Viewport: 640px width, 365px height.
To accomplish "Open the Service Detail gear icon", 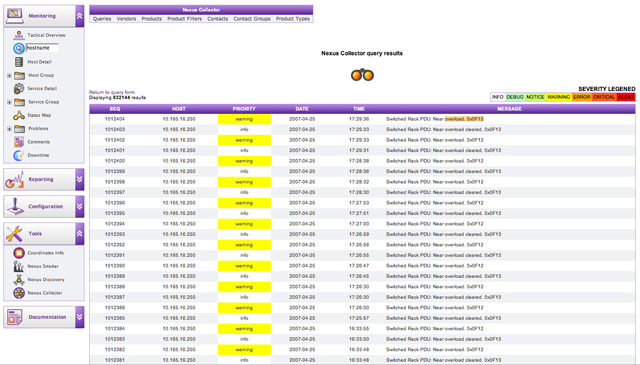I will [19, 88].
